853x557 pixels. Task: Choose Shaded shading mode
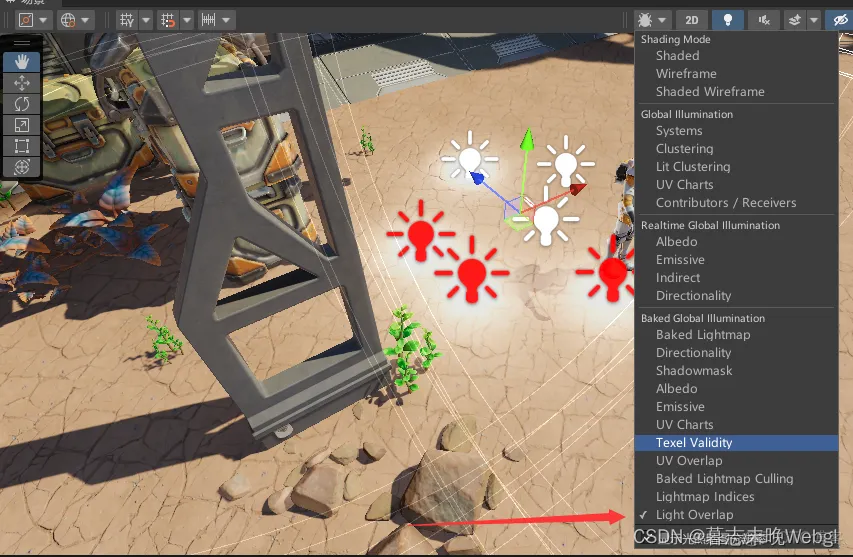pos(736,55)
